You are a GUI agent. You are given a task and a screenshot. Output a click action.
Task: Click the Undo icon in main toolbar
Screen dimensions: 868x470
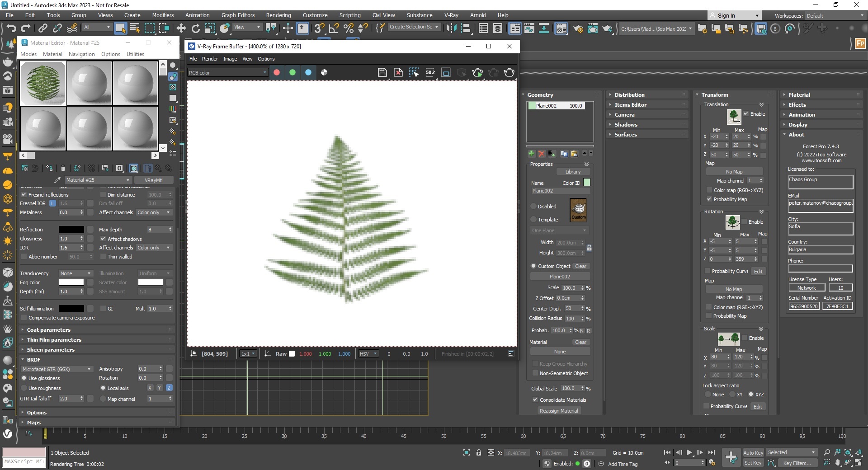coord(11,28)
